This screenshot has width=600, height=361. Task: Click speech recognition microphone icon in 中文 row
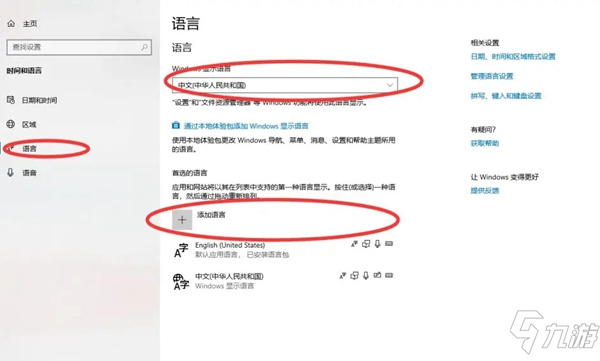click(x=366, y=275)
